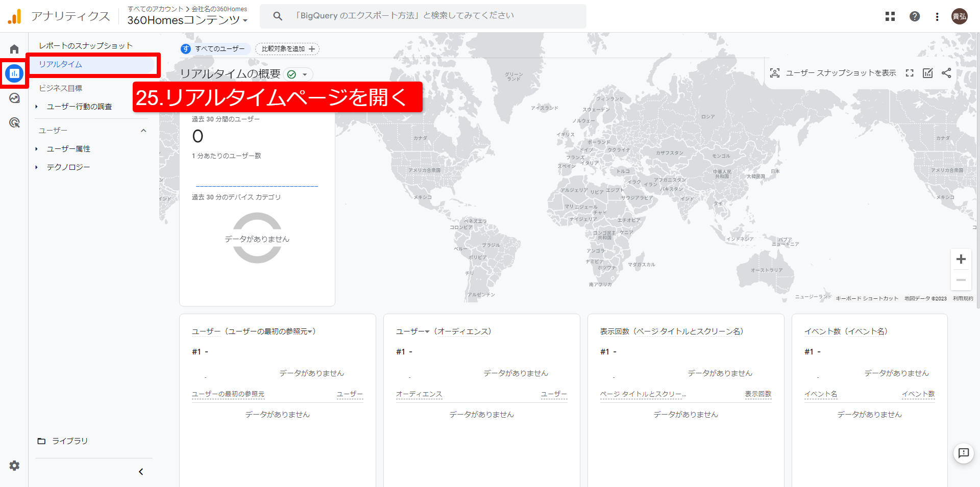Open the 360Homesコンテンツ property dropdown
Screen dimensions: 980x487
pos(187,20)
